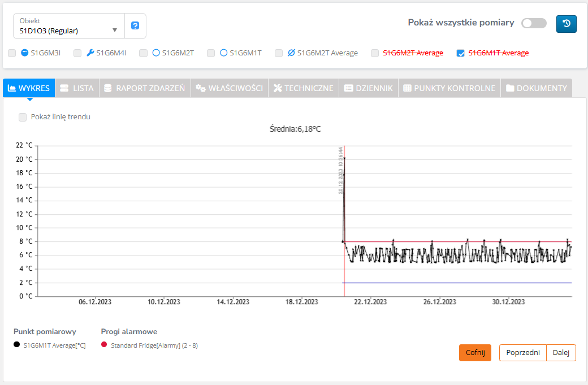Click the Dalej button
Screen dimensions: 588x385
point(561,353)
